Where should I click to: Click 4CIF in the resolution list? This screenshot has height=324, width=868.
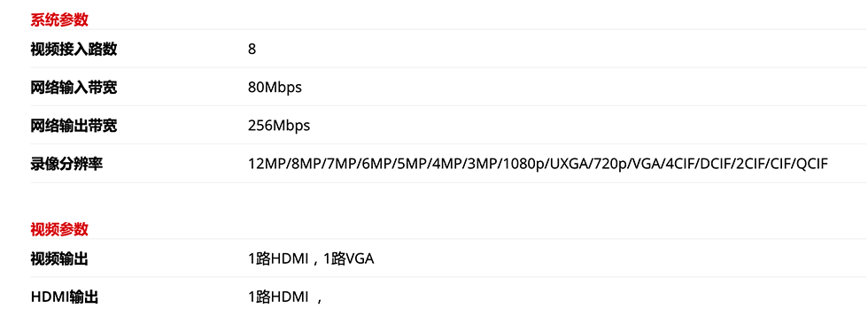[679, 164]
